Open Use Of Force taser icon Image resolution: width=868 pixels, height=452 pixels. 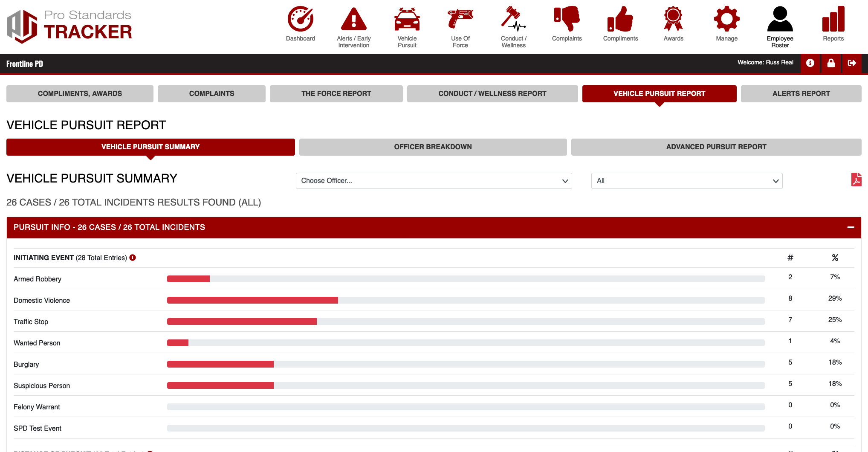click(460, 19)
